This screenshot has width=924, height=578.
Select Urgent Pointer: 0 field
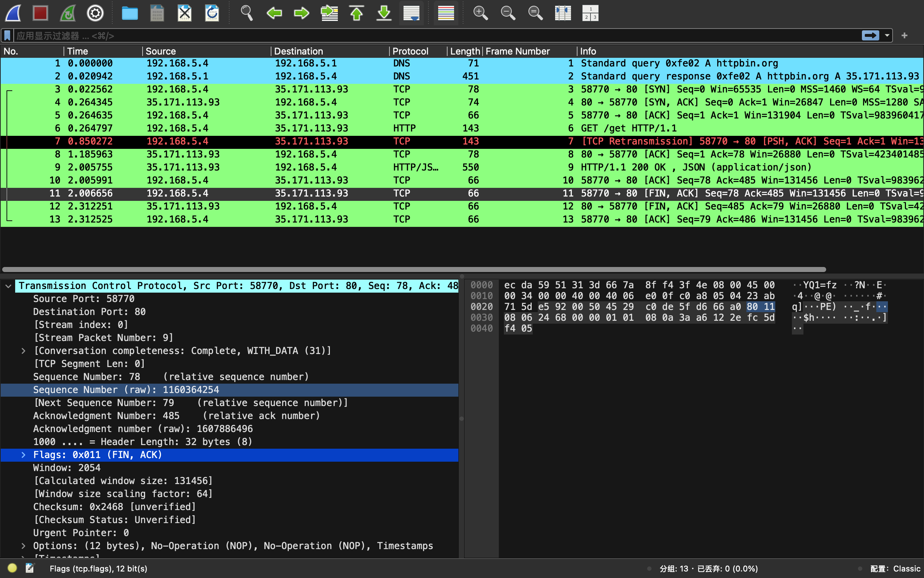(229, 533)
